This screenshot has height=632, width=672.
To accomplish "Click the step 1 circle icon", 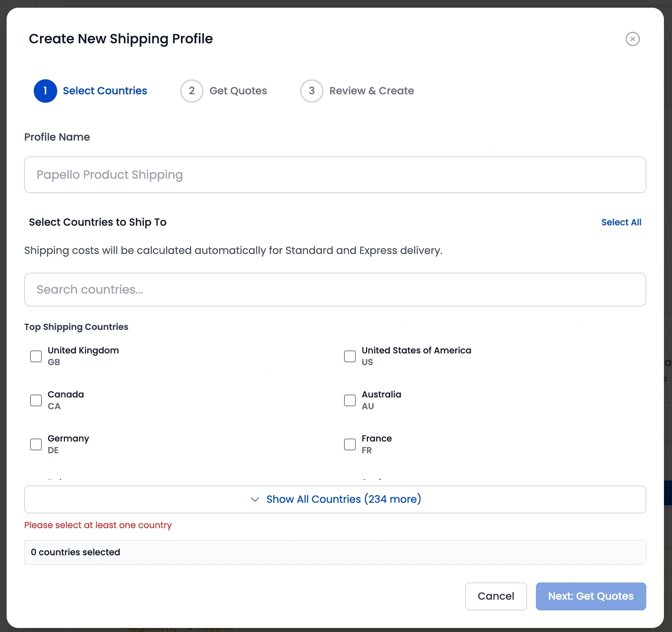I will (x=45, y=91).
